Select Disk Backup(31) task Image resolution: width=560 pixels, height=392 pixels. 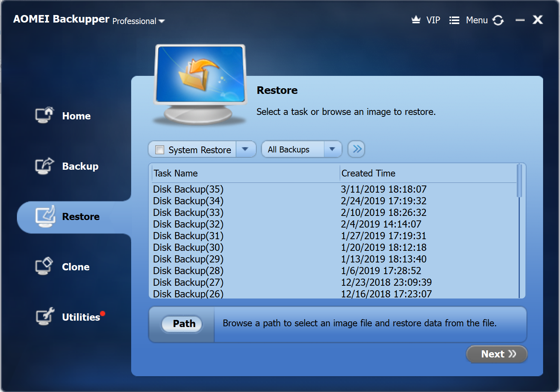coord(188,236)
